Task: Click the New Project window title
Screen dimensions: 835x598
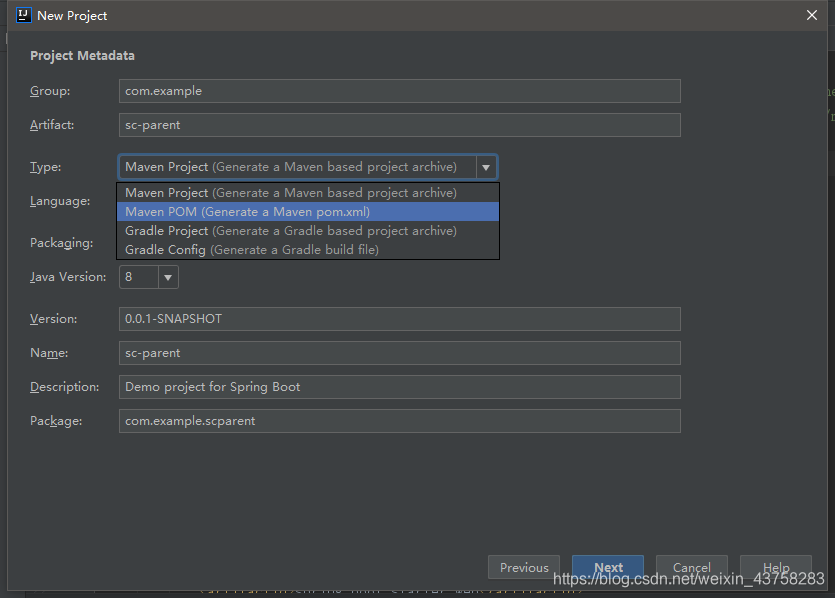Action: 72,16
